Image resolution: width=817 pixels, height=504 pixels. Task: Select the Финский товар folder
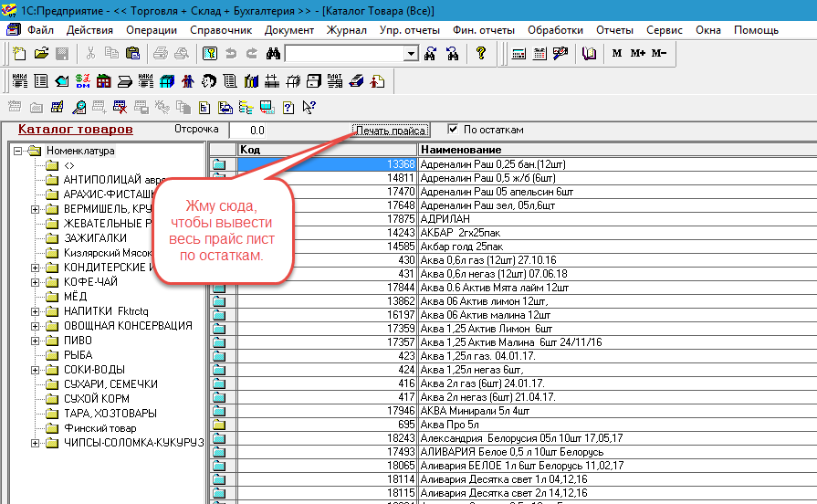100,428
